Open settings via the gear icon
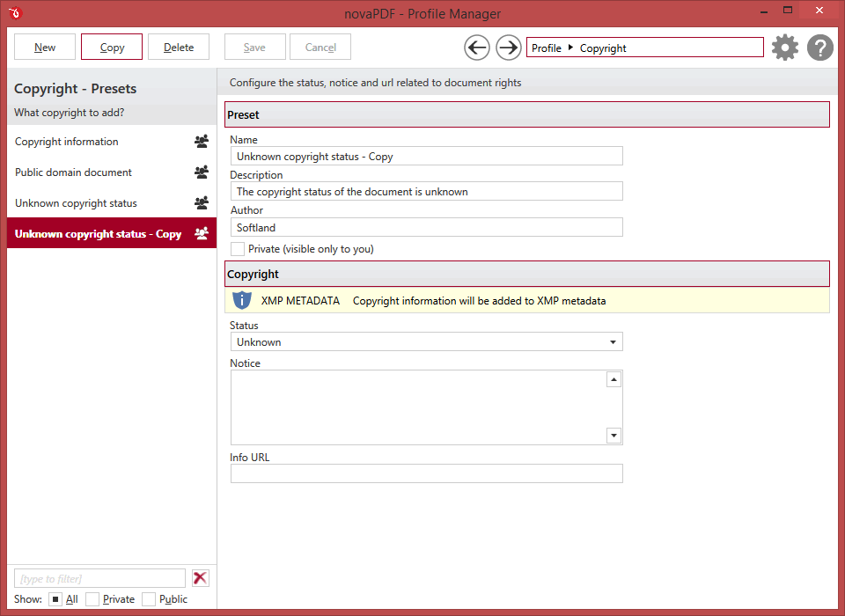845x616 pixels. [x=785, y=48]
